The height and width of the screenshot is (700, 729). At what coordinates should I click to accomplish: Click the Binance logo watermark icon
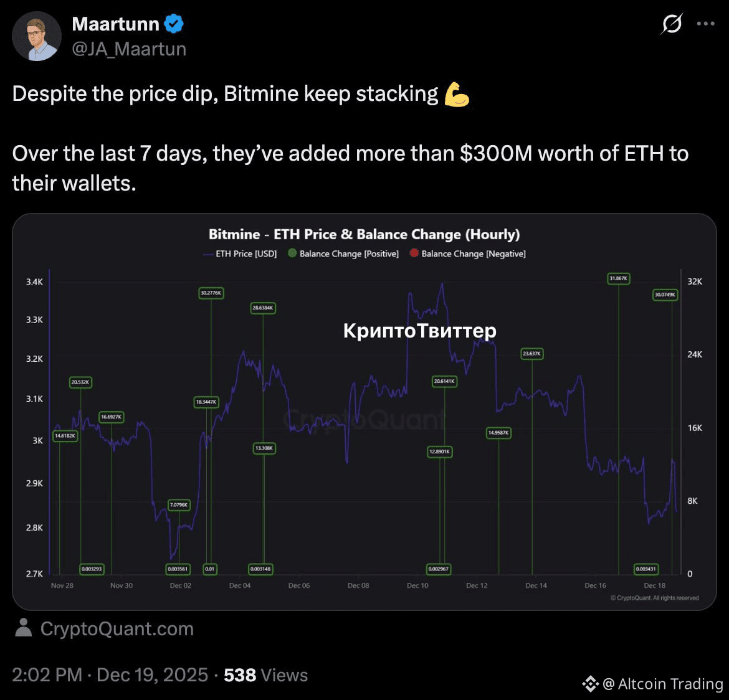point(591,684)
